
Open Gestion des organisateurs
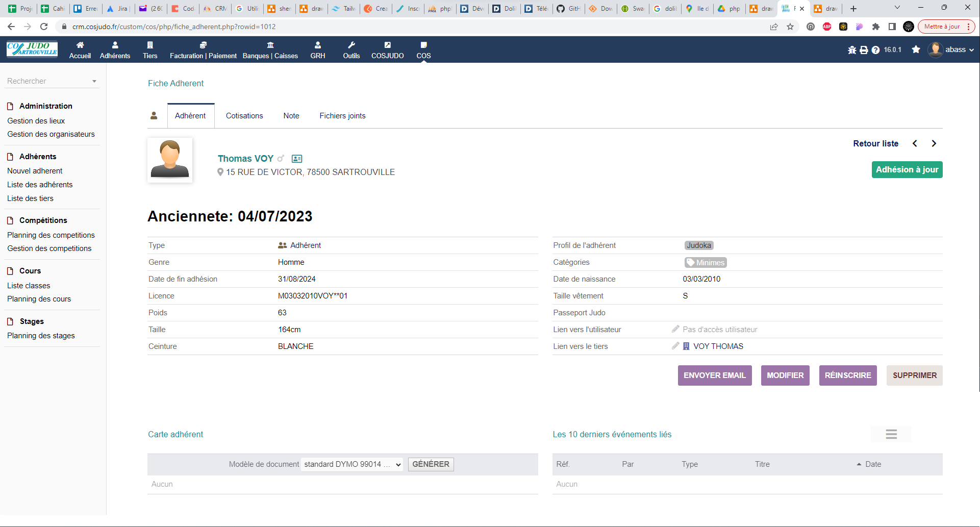pyautogui.click(x=51, y=134)
